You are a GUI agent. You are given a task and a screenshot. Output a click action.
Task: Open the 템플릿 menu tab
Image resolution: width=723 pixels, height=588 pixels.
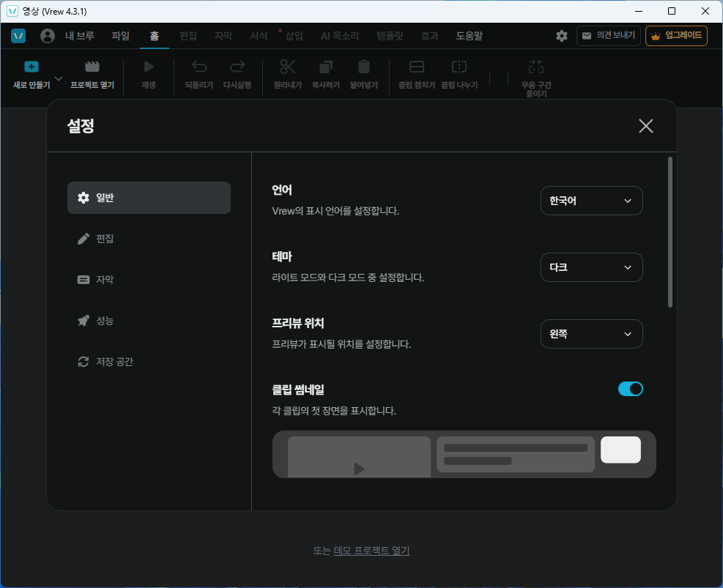tap(390, 35)
